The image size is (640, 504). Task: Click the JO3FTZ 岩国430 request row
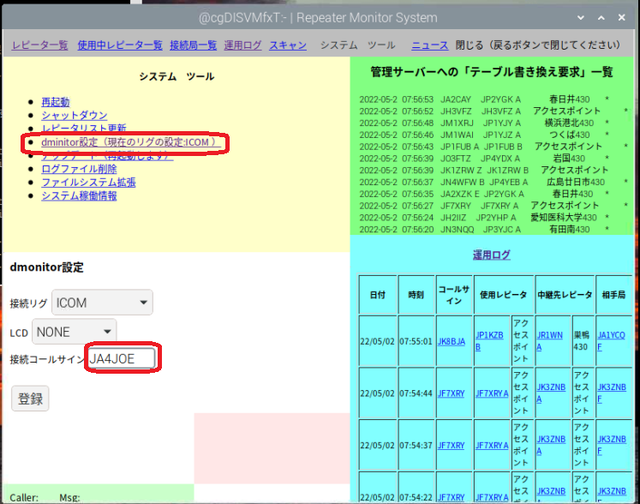tap(484, 158)
